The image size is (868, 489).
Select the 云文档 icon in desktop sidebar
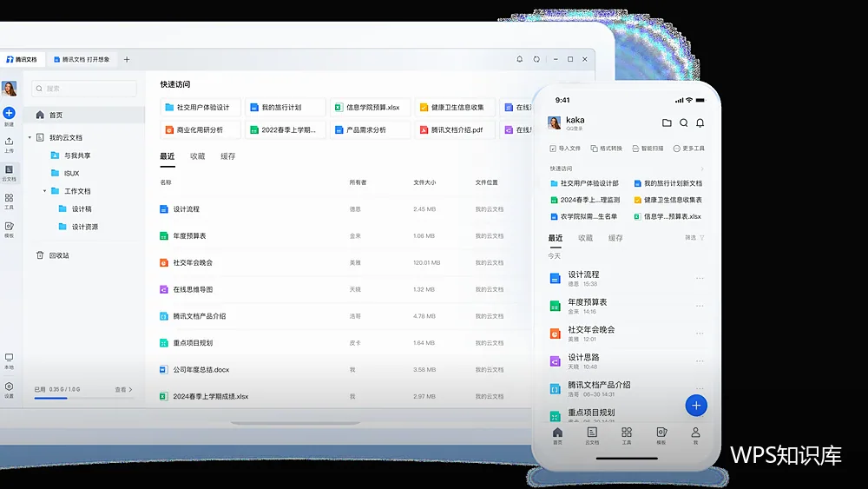[9, 170]
